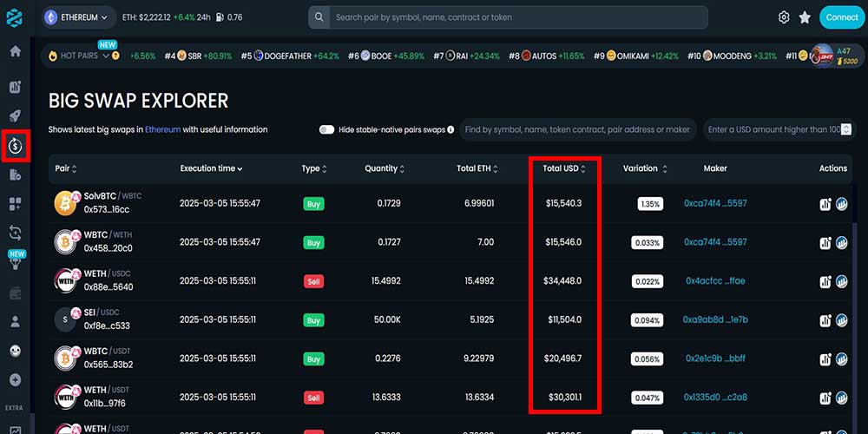Click the DEXTools logo
This screenshot has width=868, height=434.
click(x=15, y=17)
